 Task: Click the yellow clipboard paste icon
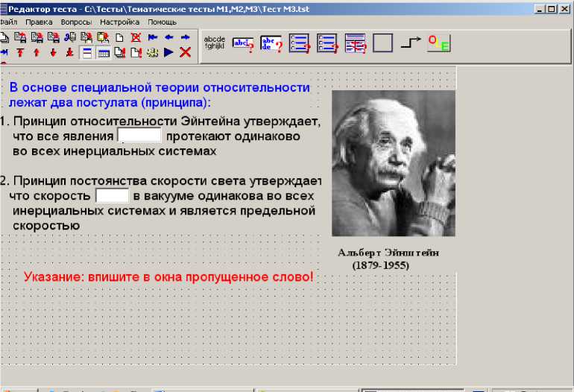(x=103, y=37)
